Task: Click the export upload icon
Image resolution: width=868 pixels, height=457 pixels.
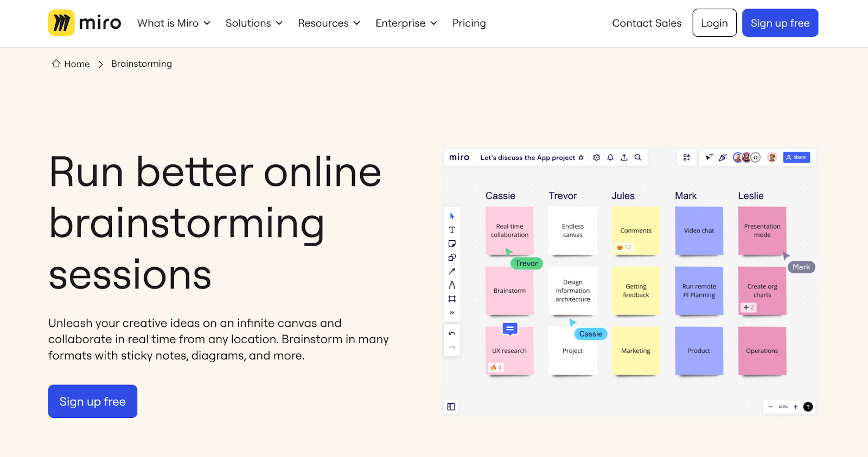Action: (624, 157)
